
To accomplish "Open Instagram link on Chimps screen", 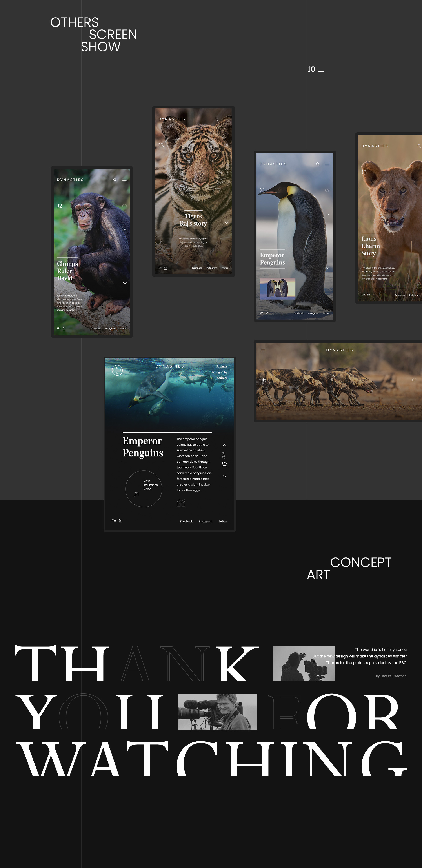I will (110, 329).
